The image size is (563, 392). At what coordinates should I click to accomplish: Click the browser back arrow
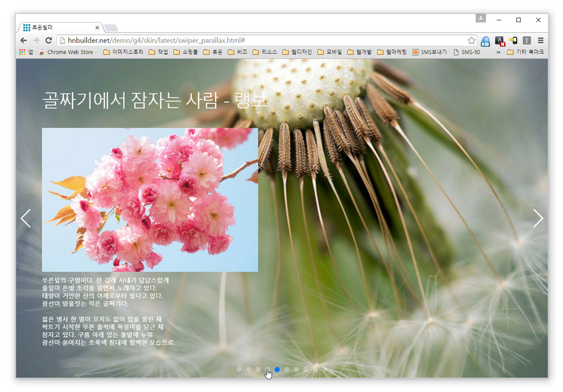tap(24, 41)
